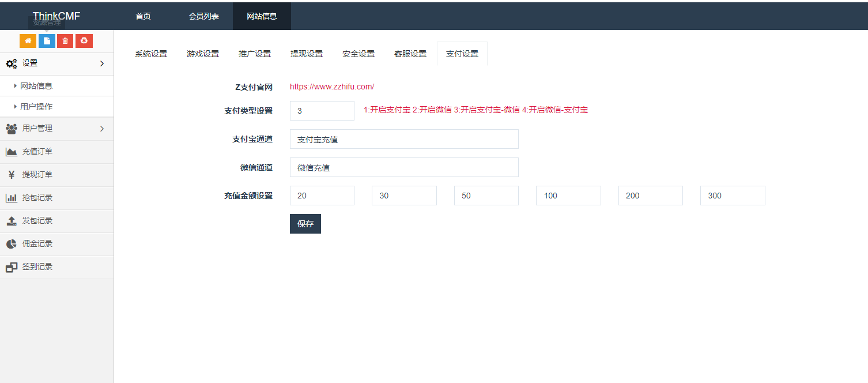Image resolution: width=868 pixels, height=383 pixels.
Task: Open 发包记录 upload icon item
Action: (x=37, y=221)
